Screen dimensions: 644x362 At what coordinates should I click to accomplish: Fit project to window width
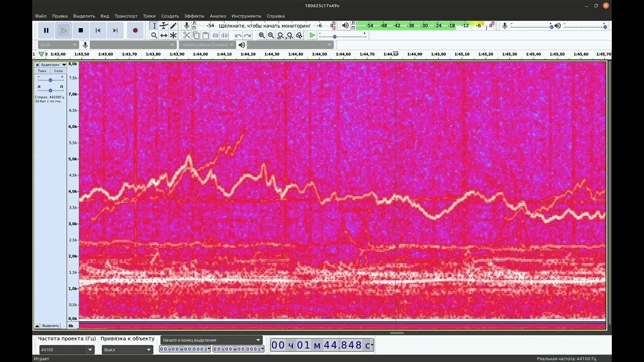tap(290, 35)
